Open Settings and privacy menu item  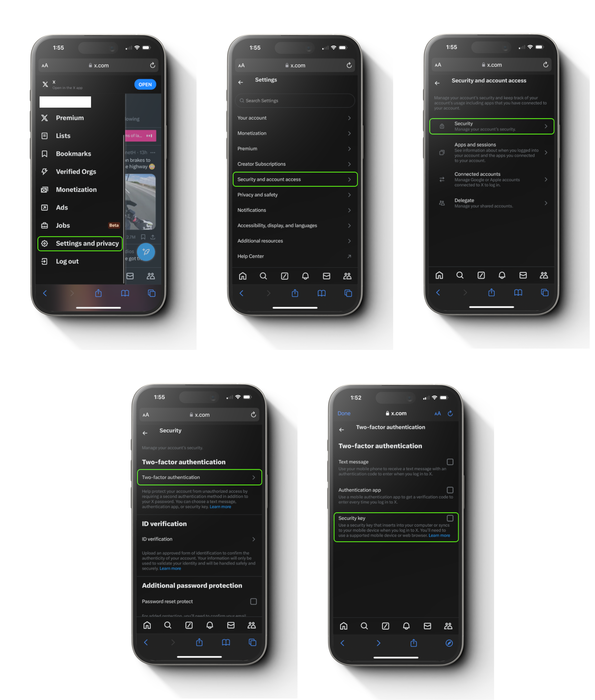(87, 243)
